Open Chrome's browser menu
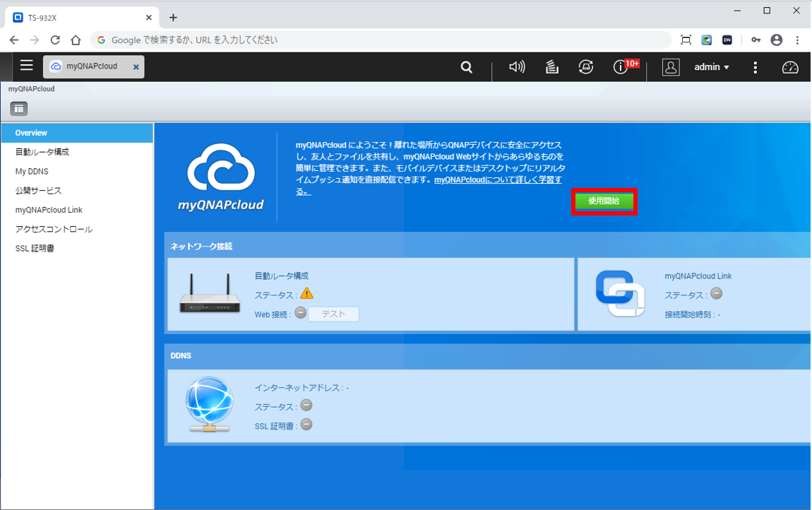The image size is (812, 510). pyautogui.click(x=797, y=40)
